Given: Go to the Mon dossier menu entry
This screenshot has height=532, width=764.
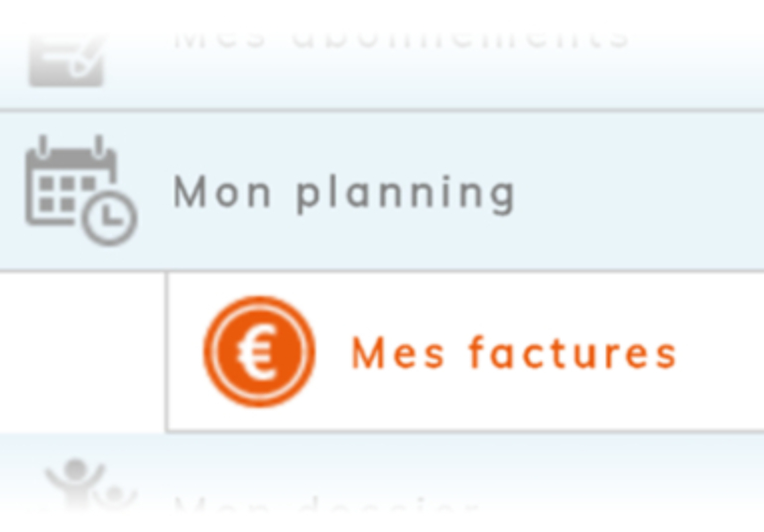Looking at the screenshot, I should pos(327,508).
